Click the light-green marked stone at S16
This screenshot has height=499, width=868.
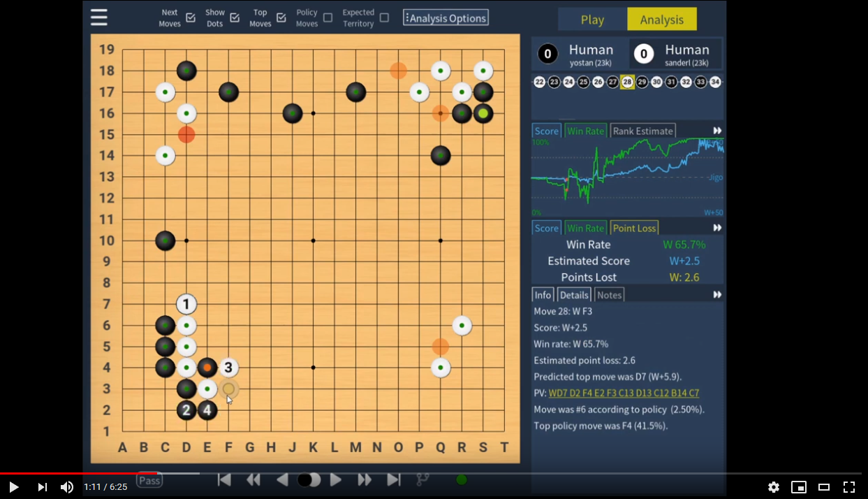coord(483,113)
